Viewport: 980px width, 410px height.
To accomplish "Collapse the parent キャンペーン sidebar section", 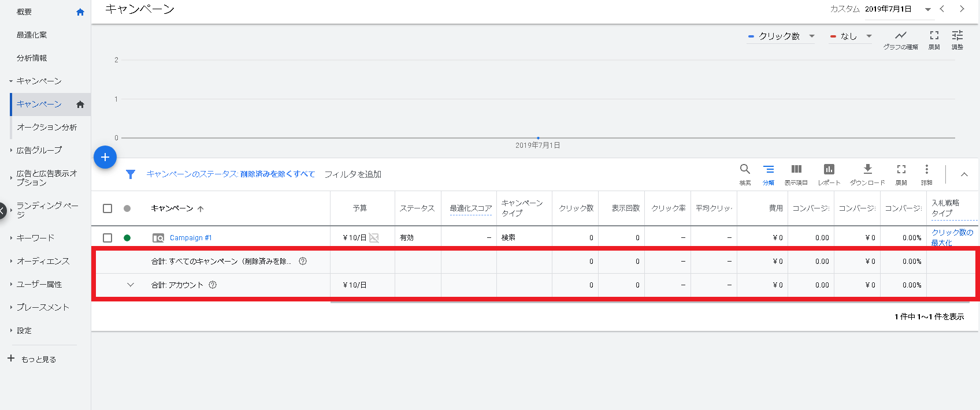I will (11, 81).
